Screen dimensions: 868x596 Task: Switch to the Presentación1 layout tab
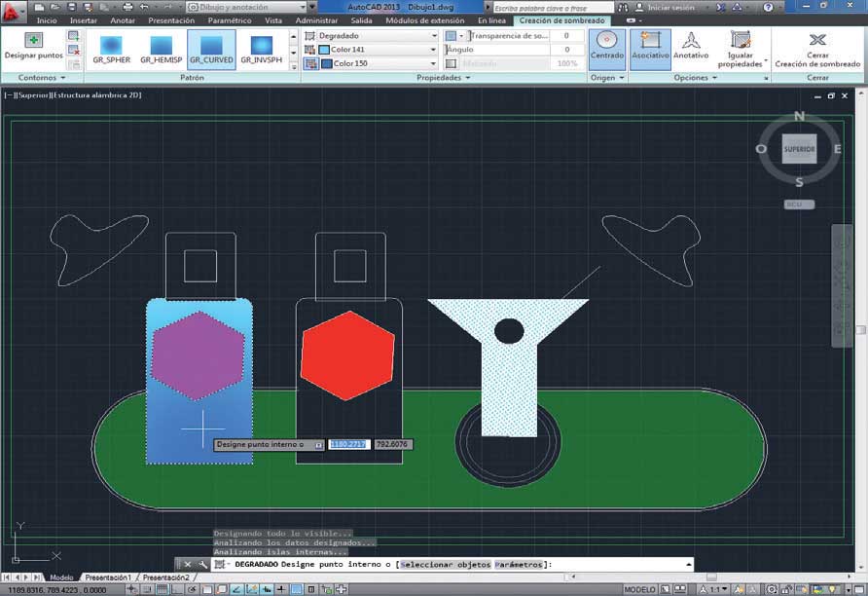pyautogui.click(x=107, y=577)
